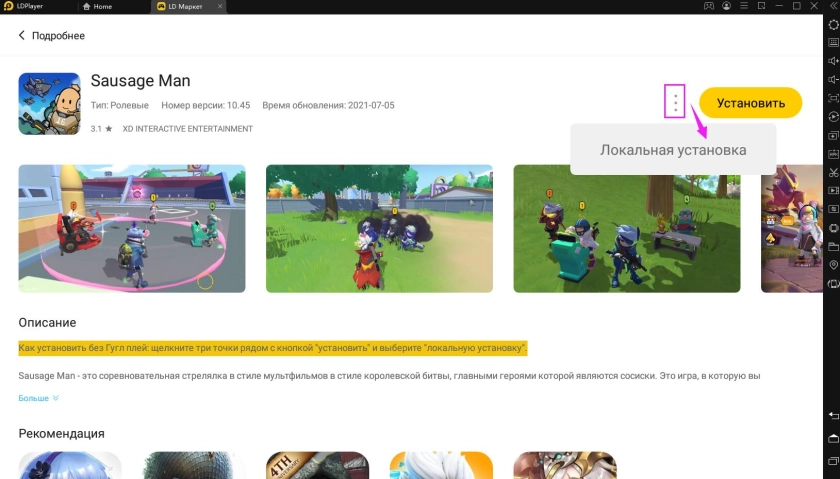Click the Android home button in sidebar
840x479 pixels.
[x=833, y=438]
